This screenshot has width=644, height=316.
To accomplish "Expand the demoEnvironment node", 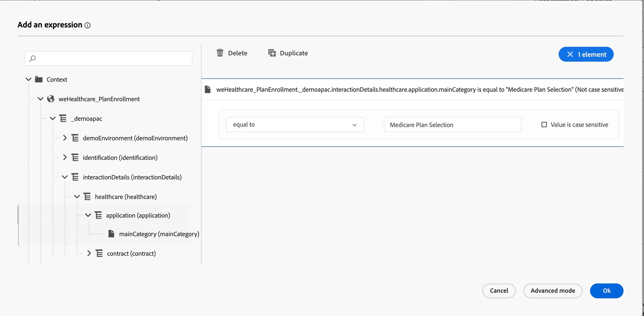I will point(65,138).
